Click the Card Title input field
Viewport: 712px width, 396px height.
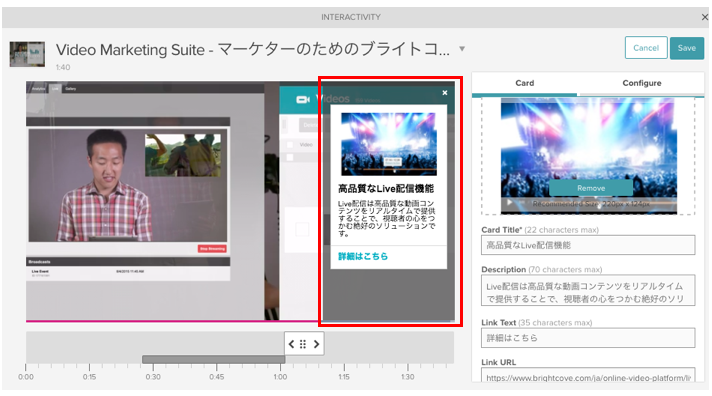[x=588, y=245]
